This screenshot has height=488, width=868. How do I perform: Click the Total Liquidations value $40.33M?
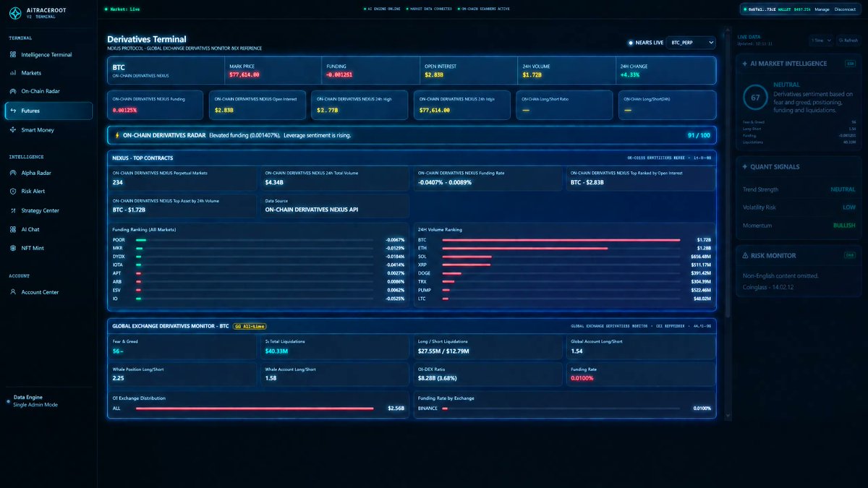pyautogui.click(x=276, y=351)
